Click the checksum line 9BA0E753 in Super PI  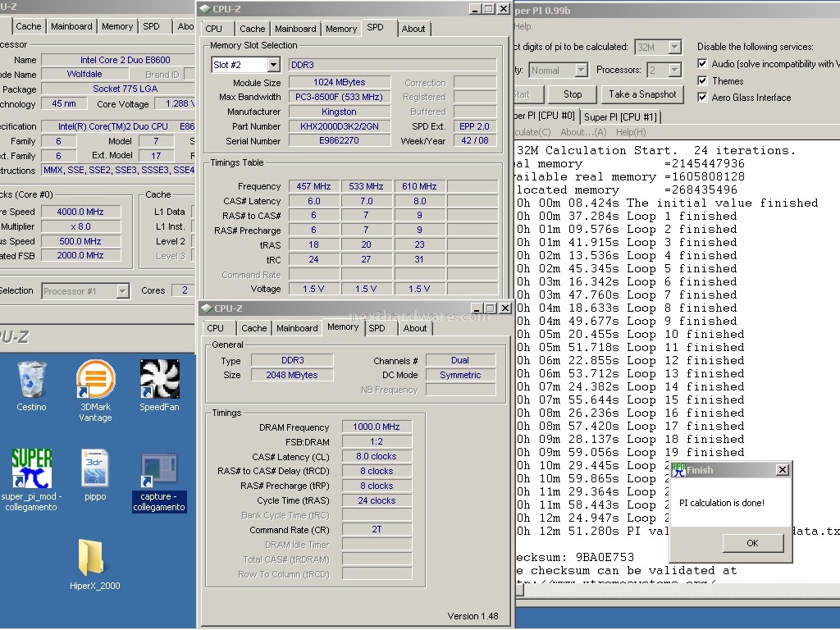click(574, 557)
